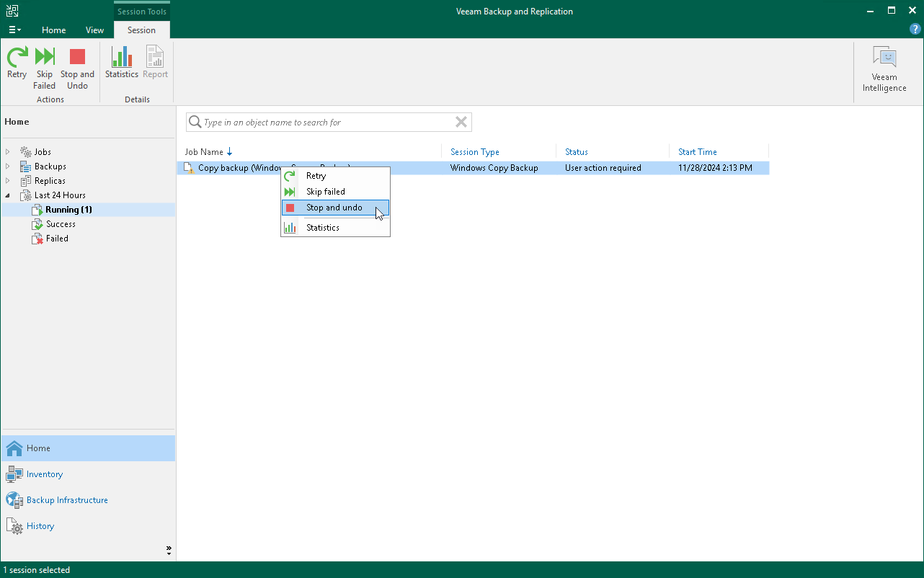Expand the Backups tree node
Image resolution: width=924 pixels, height=578 pixels.
[8, 166]
